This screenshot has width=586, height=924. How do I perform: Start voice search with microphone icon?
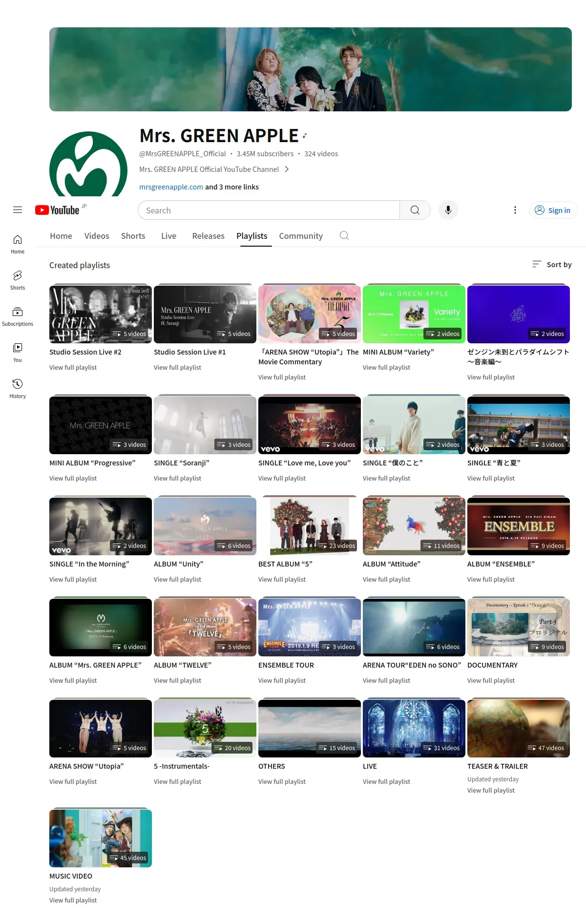click(448, 210)
